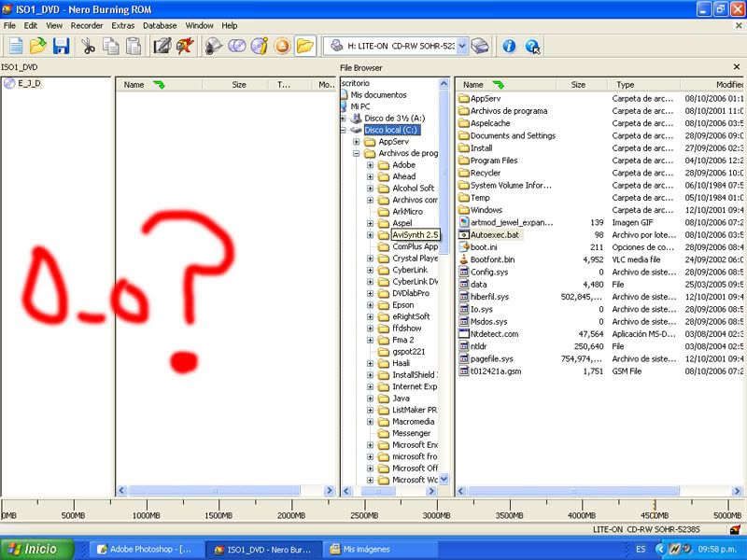Expand the Disco de 3½ (A:) node
This screenshot has width=747, height=560.
coord(344,119)
